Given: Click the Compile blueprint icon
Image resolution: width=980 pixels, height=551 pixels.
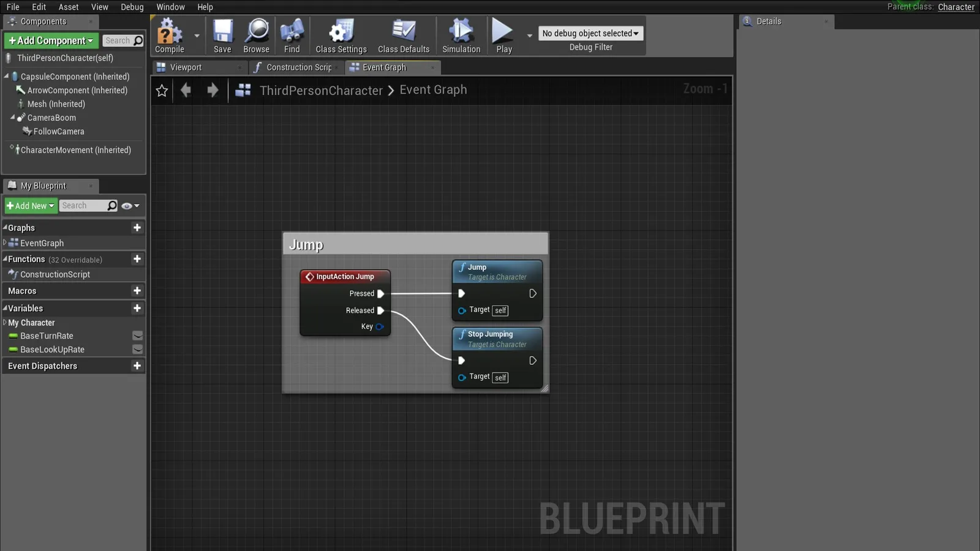Looking at the screenshot, I should point(170,31).
